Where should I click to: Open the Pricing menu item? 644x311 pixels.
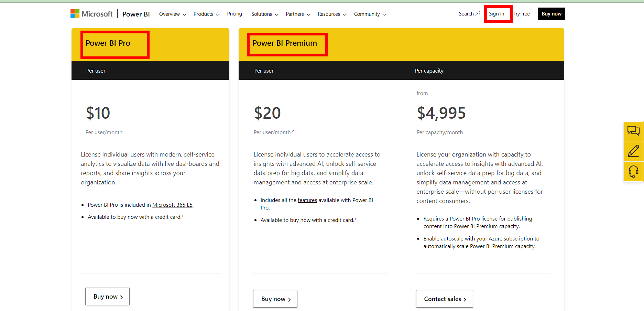coord(234,14)
